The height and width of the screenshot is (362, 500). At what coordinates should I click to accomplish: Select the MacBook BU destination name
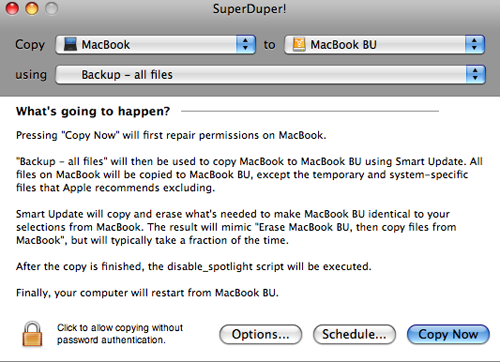(x=343, y=45)
